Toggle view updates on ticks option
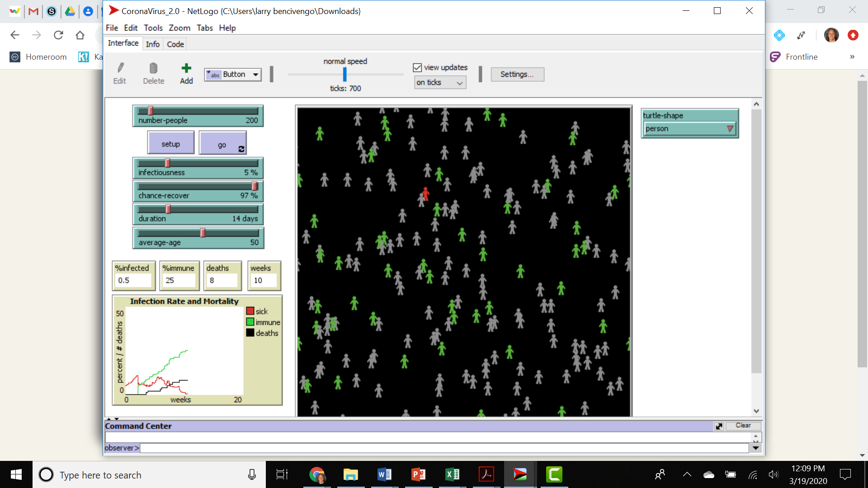This screenshot has width=868, height=488. [439, 82]
